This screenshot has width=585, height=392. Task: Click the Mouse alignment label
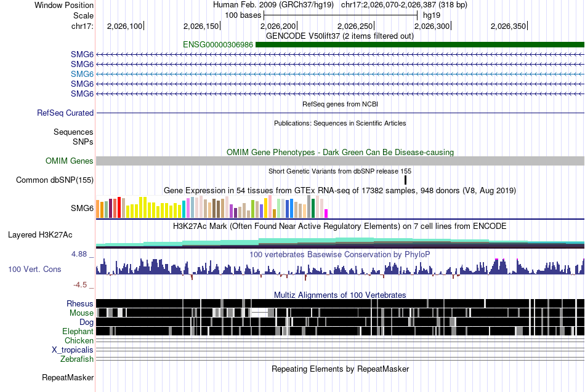81,313
